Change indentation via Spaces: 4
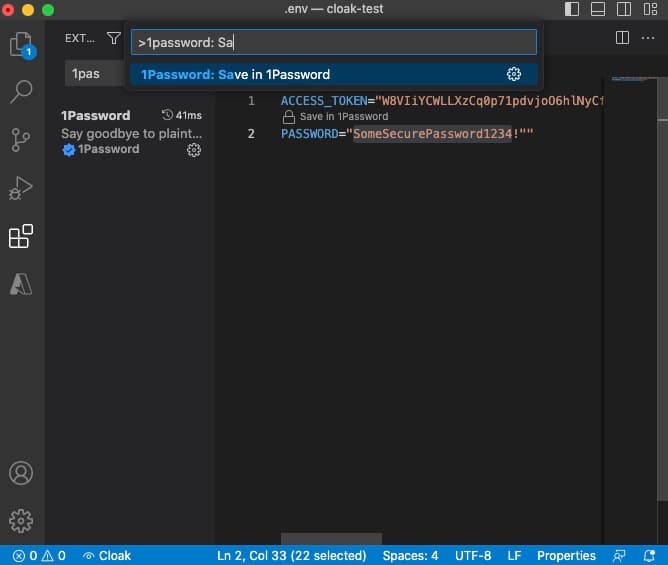The height and width of the screenshot is (565, 668). click(x=410, y=556)
